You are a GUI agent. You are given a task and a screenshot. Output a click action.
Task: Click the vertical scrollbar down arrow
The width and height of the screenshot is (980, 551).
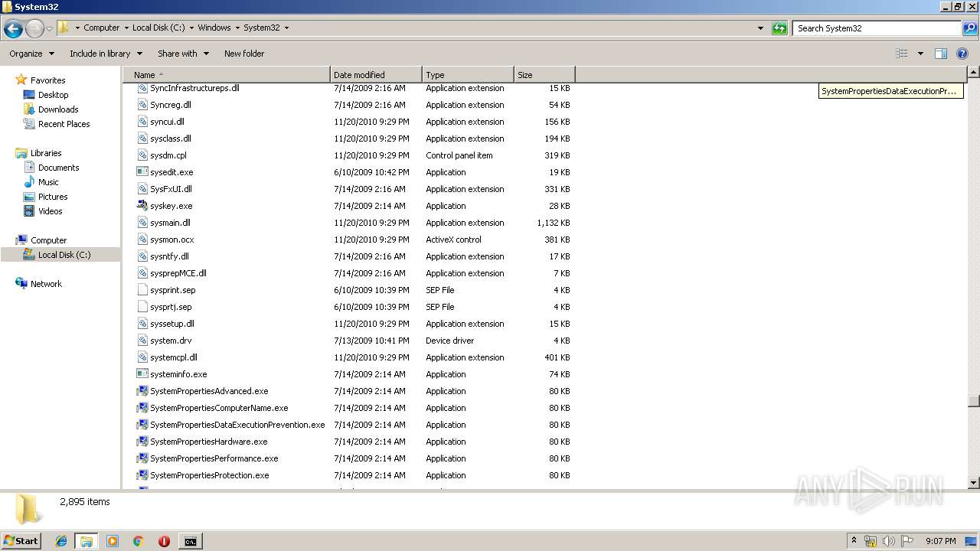pyautogui.click(x=973, y=483)
